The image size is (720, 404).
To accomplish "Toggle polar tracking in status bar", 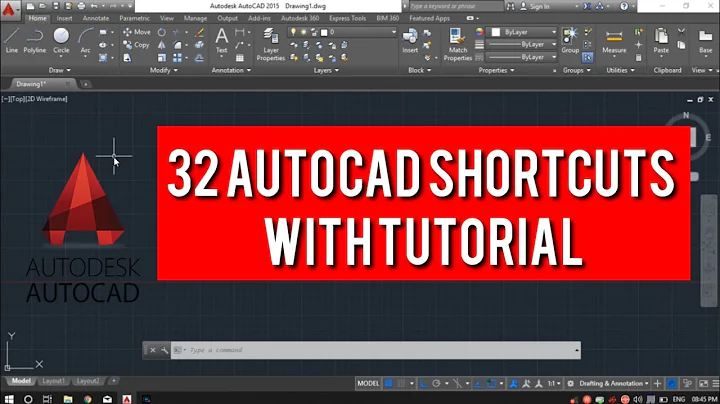I will coord(436,383).
